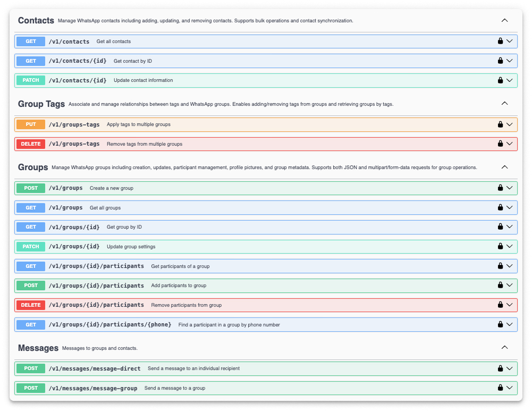Expand the PATCH /v1/groups/{id} endpoint chevron
The height and width of the screenshot is (411, 532).
point(510,246)
